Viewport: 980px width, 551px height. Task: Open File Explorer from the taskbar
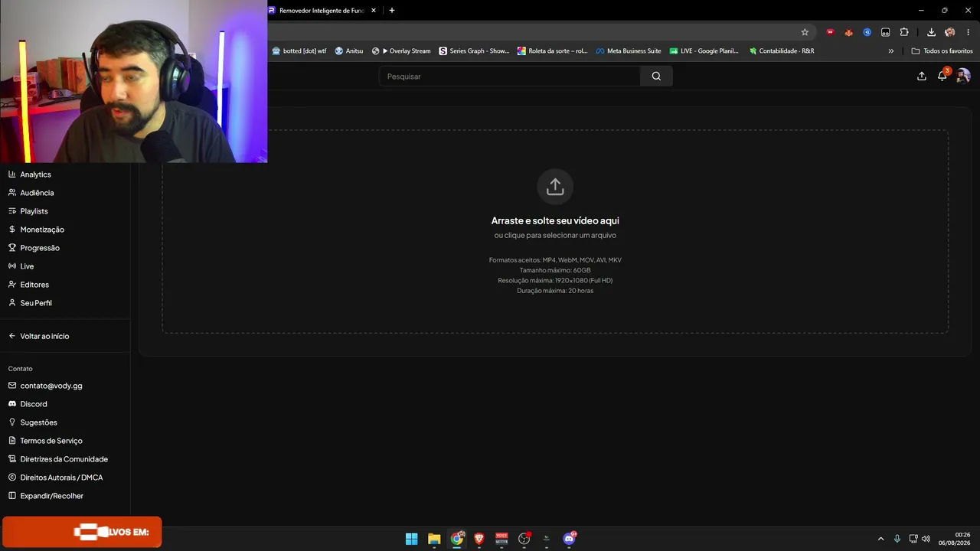[434, 539]
